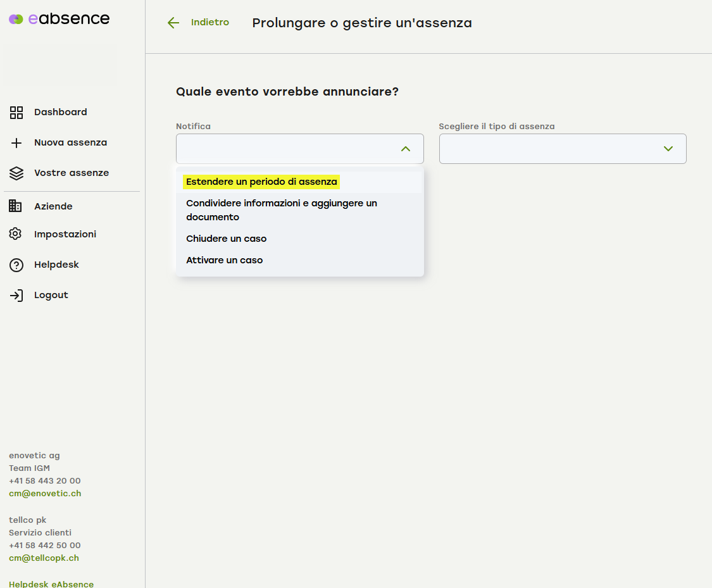The height and width of the screenshot is (588, 712).
Task: Click the Indietro back link
Action: [x=209, y=23]
